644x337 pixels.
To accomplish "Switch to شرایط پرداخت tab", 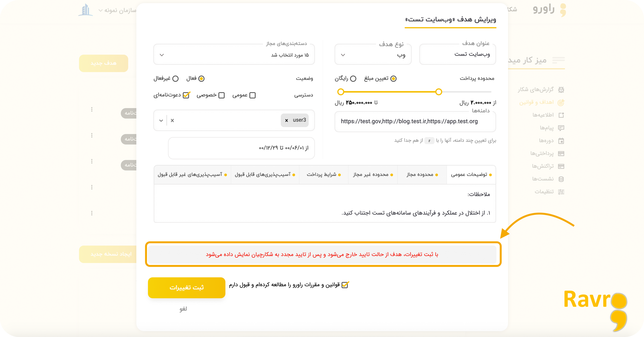I will (x=324, y=175).
